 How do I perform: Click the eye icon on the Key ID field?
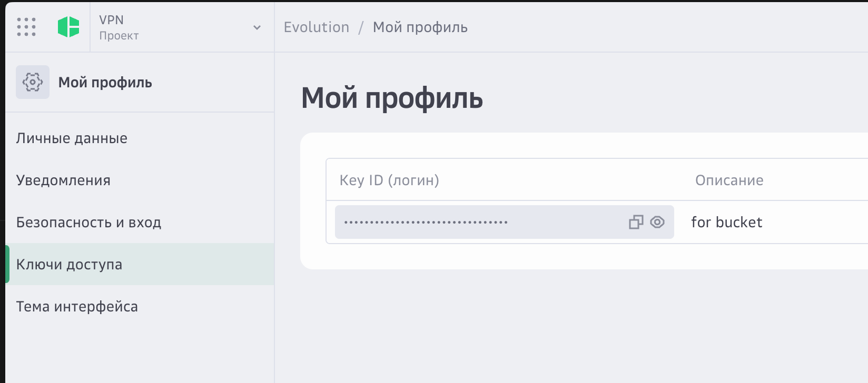656,222
